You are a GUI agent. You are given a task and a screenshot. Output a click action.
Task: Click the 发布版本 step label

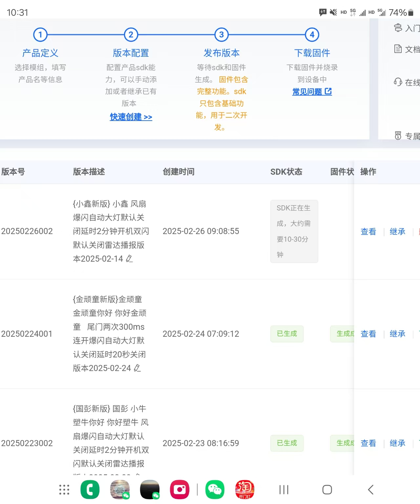click(221, 53)
